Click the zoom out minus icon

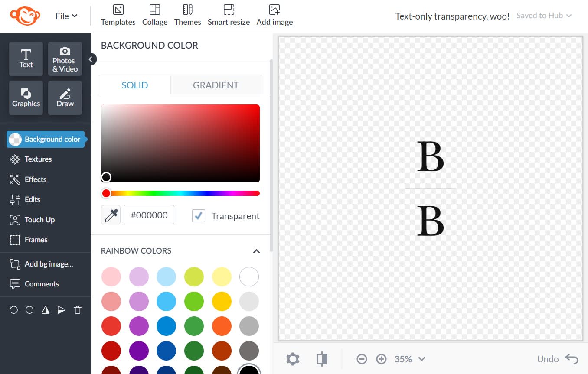pyautogui.click(x=362, y=359)
